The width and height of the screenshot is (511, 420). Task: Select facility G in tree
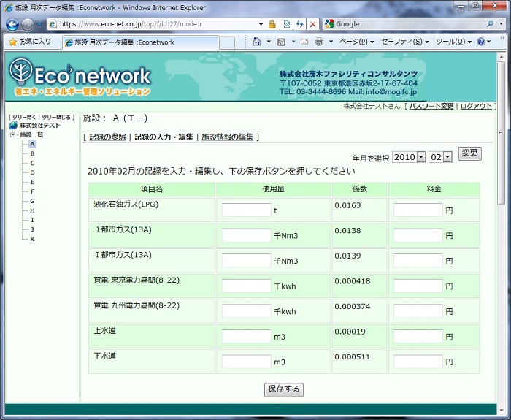click(32, 201)
